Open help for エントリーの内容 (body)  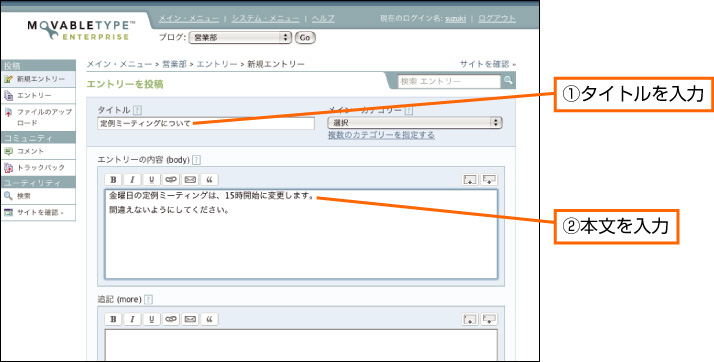[x=196, y=160]
